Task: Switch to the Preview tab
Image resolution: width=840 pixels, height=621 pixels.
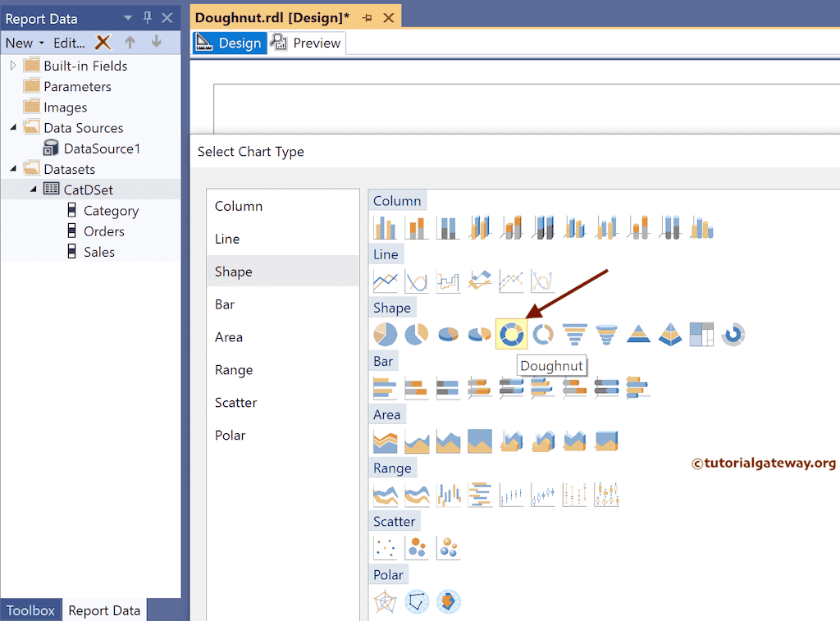Action: (x=307, y=43)
